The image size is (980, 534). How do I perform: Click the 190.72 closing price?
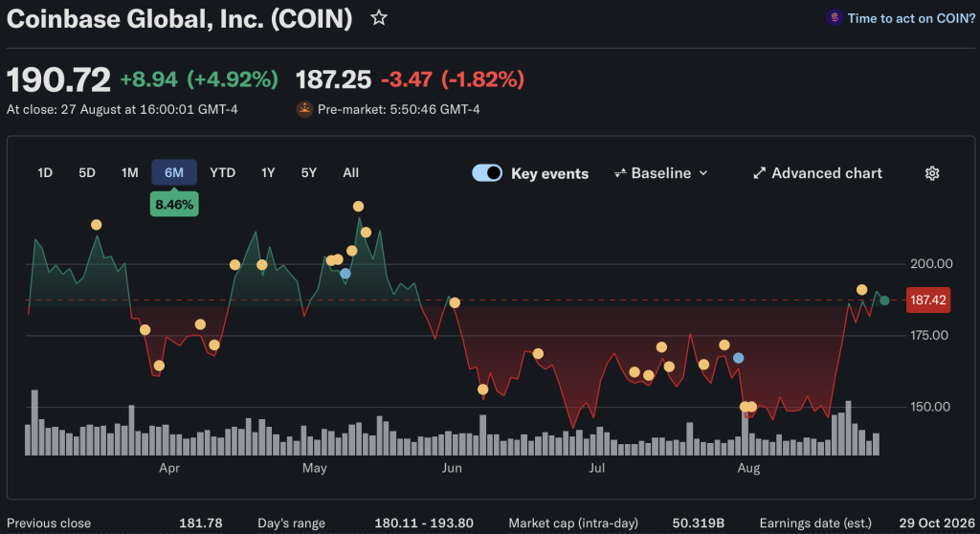[x=58, y=80]
